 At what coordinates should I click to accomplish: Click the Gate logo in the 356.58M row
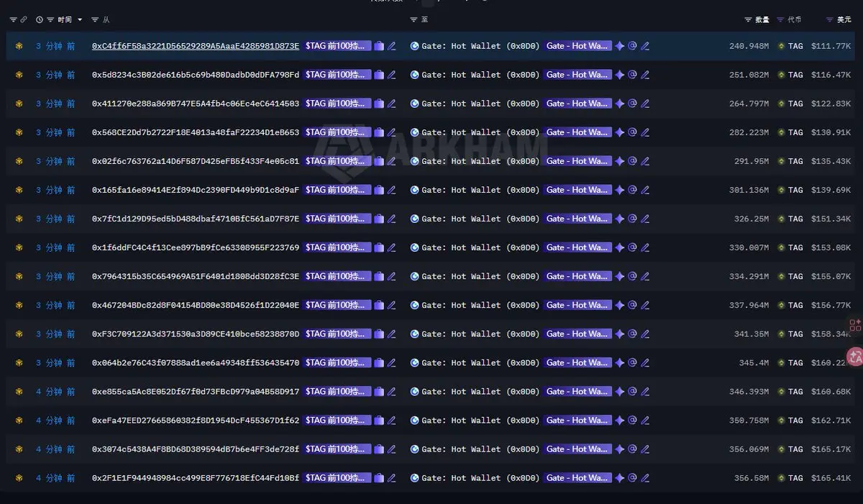414,477
